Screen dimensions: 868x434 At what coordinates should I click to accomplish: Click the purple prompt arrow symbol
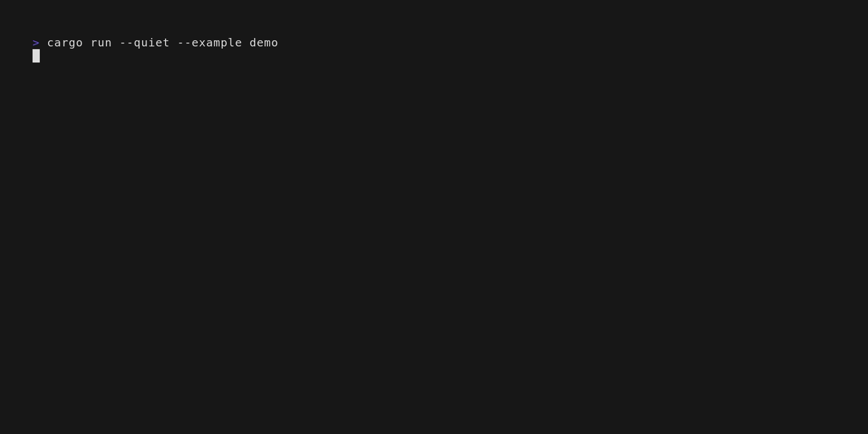36,43
